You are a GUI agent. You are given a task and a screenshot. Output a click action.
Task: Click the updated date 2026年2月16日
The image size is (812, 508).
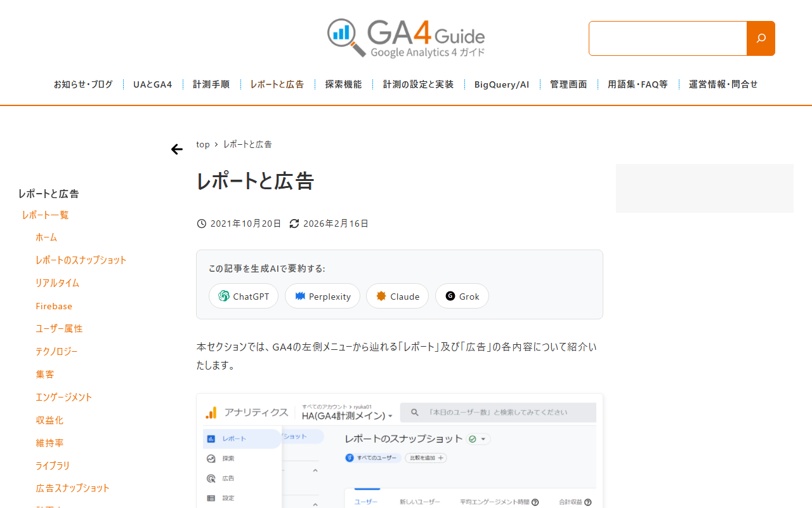[336, 224]
